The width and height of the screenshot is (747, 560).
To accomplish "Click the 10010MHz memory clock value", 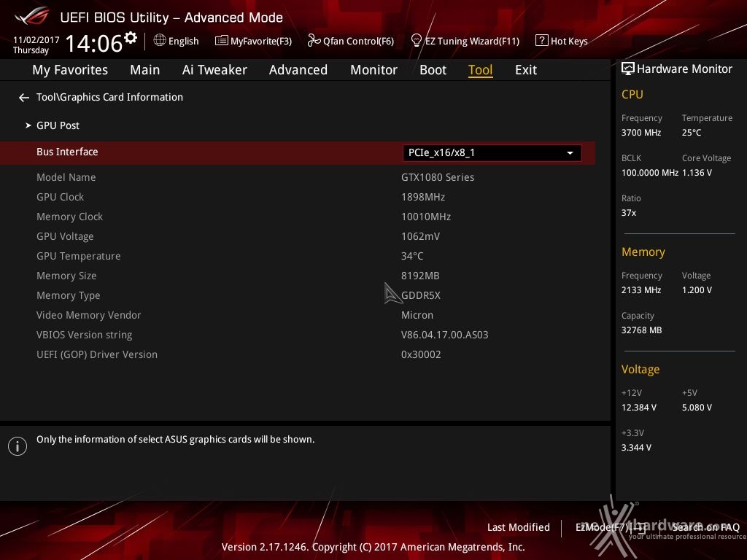I will pyautogui.click(x=426, y=217).
